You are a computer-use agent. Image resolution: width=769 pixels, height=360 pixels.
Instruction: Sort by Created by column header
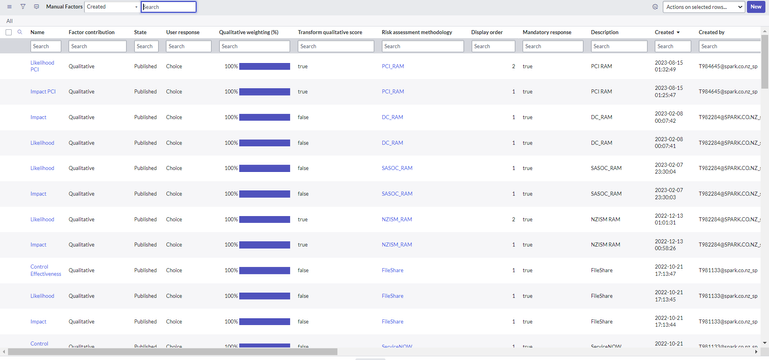(x=712, y=32)
